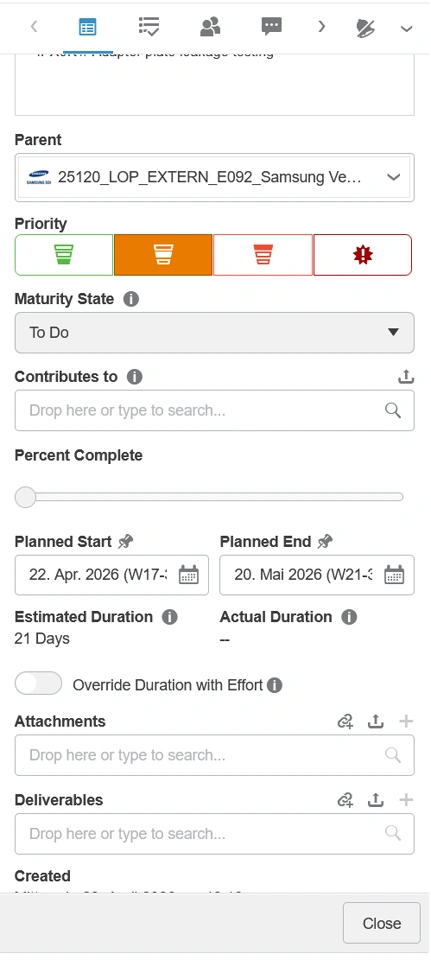Click the Attachments add link icon
This screenshot has width=431, height=960.
pyautogui.click(x=346, y=722)
